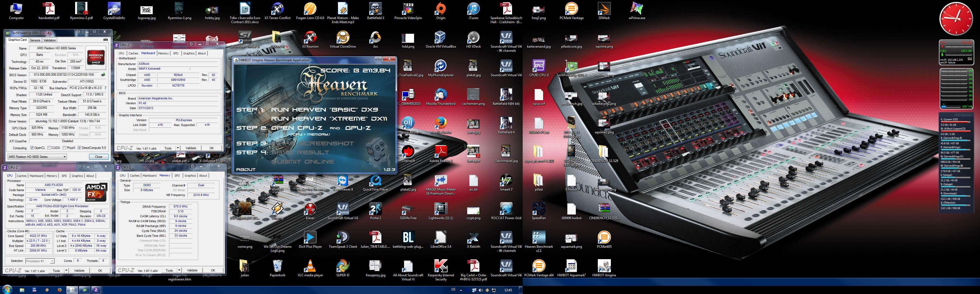Toggle the PhysX checkbox in GPU-Z
Viewport: 980px width, 294px height.
64,148
